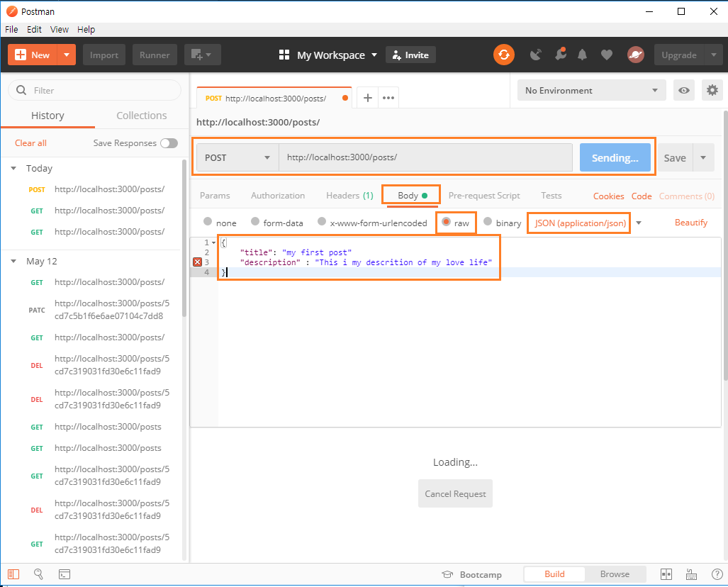The width and height of the screenshot is (728, 587).
Task: Open the No Environment dropdown
Action: coord(591,90)
